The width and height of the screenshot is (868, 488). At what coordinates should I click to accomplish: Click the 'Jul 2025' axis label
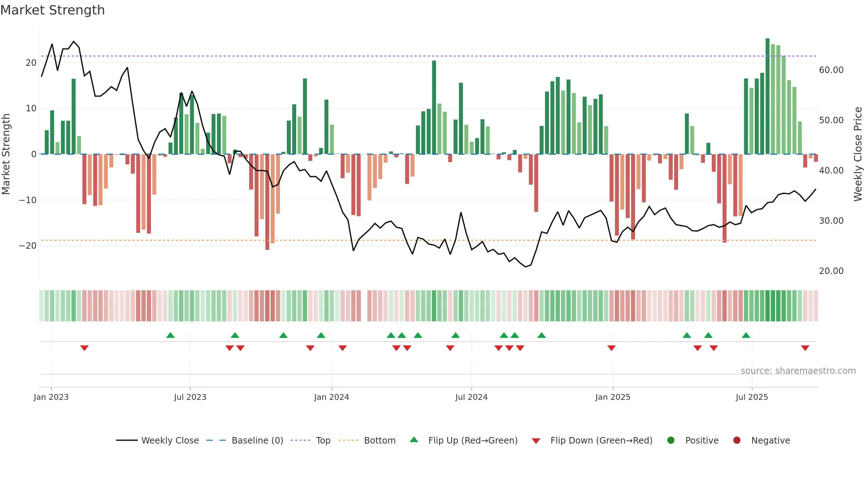[x=752, y=397]
